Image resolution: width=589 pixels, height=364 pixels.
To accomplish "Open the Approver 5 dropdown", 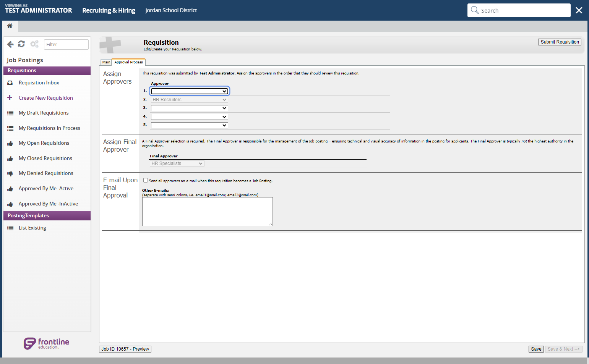I will pyautogui.click(x=190, y=125).
